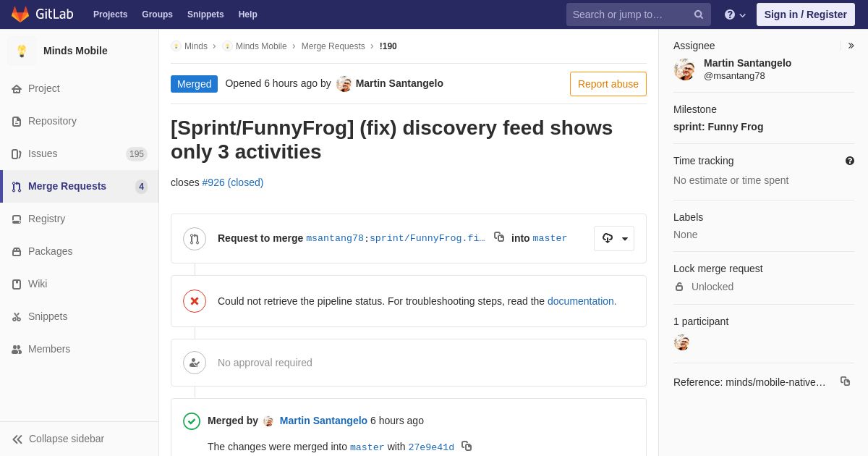Image resolution: width=868 pixels, height=456 pixels.
Task: Open Groups menu in top bar
Action: [x=157, y=14]
